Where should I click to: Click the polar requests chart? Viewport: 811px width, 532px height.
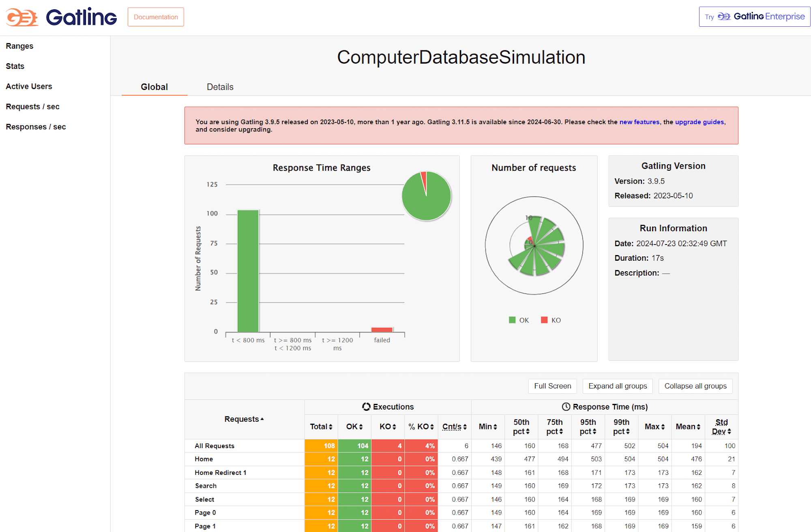click(x=534, y=246)
